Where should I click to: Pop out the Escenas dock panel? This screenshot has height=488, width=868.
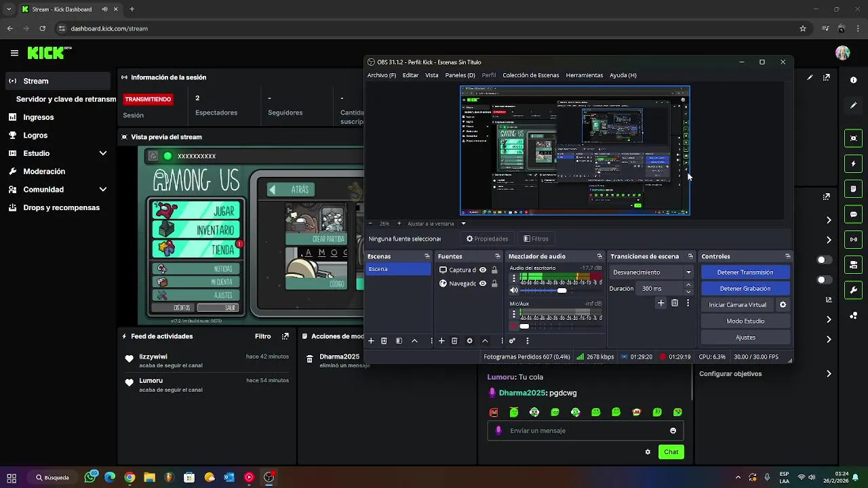pyautogui.click(x=427, y=256)
